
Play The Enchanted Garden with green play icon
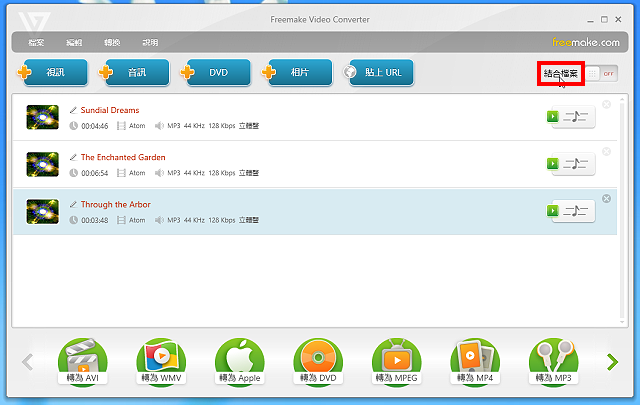point(553,164)
